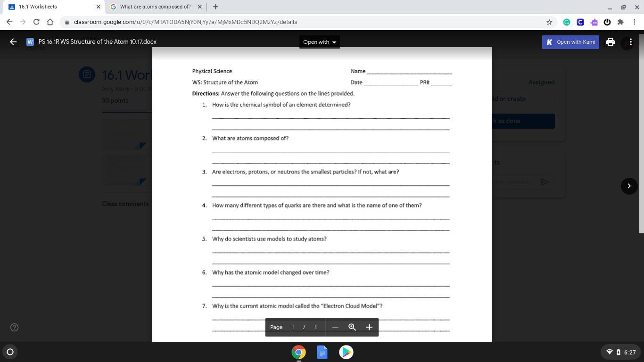Open the Extensions puzzle menu
The height and width of the screenshot is (362, 644).
click(x=620, y=22)
